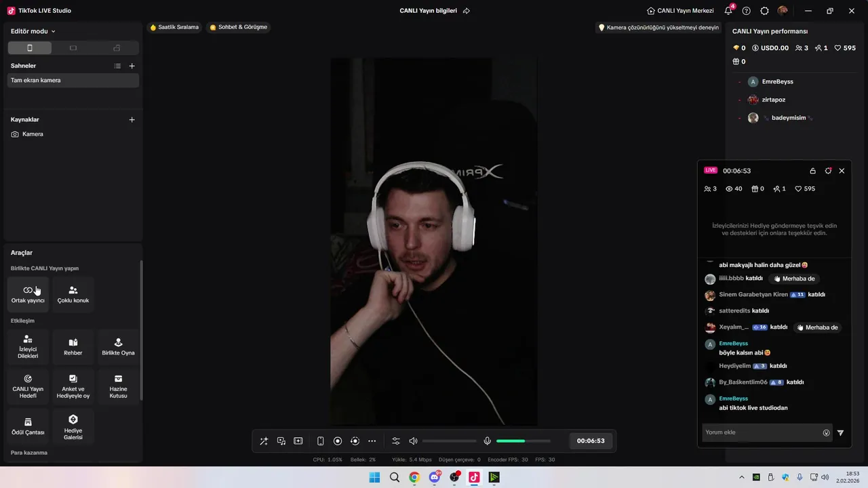
Task: Select the portrait phone layout
Action: [x=29, y=48]
